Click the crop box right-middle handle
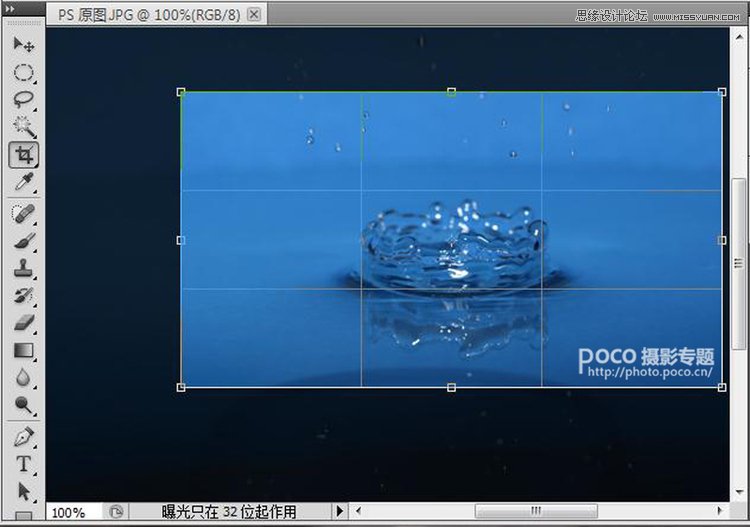The height and width of the screenshot is (527, 750). [x=722, y=240]
